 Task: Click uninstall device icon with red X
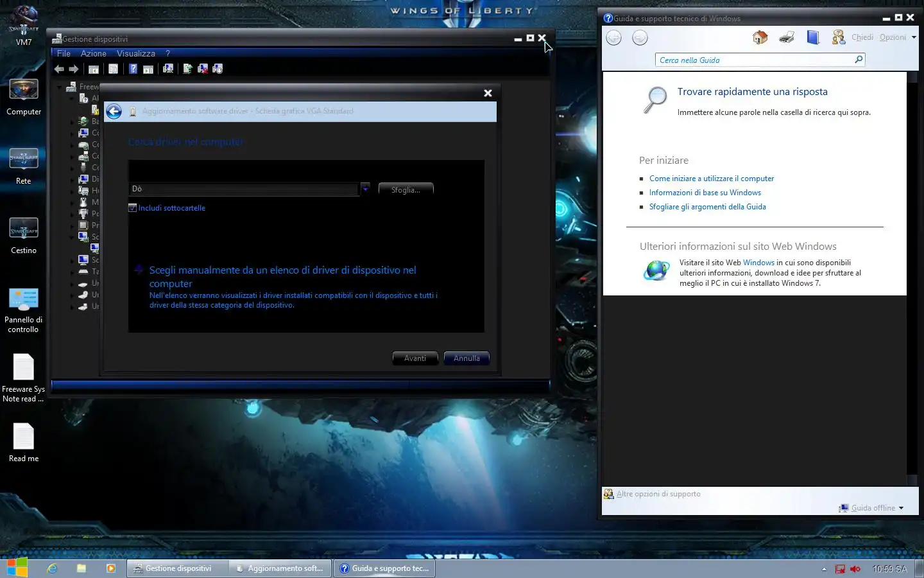203,69
